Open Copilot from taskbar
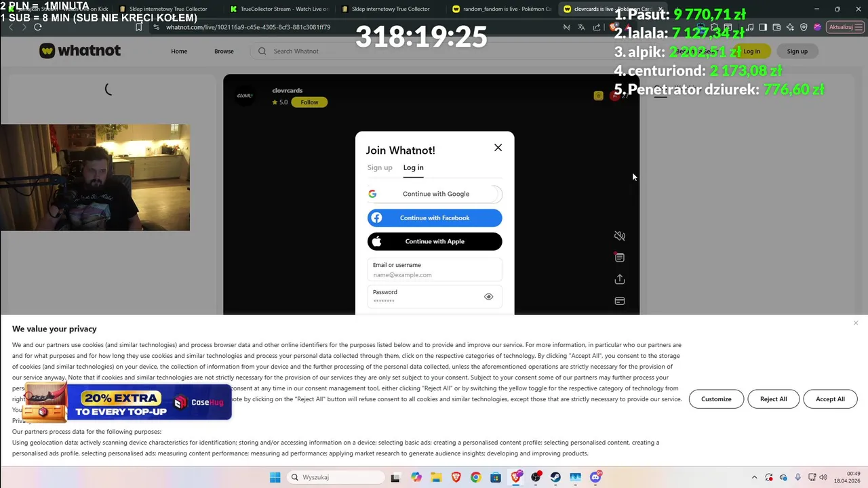 [416, 477]
